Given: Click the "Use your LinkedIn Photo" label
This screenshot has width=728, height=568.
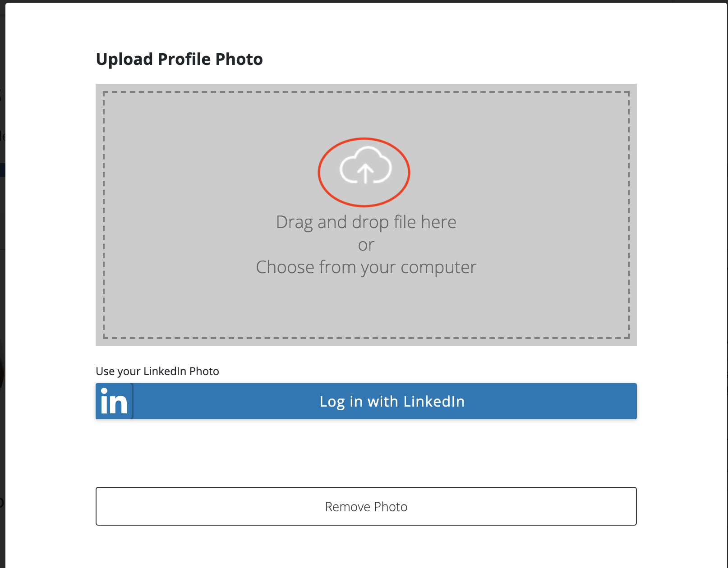Looking at the screenshot, I should point(157,371).
